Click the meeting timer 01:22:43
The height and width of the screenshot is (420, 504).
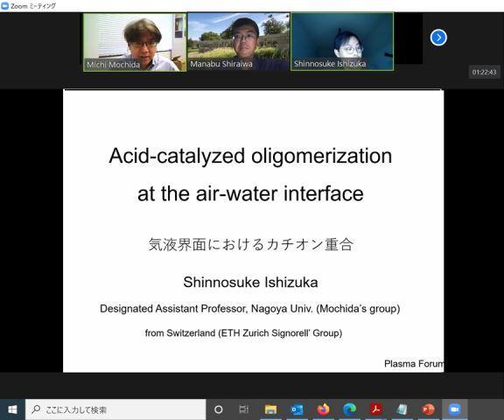(x=484, y=72)
